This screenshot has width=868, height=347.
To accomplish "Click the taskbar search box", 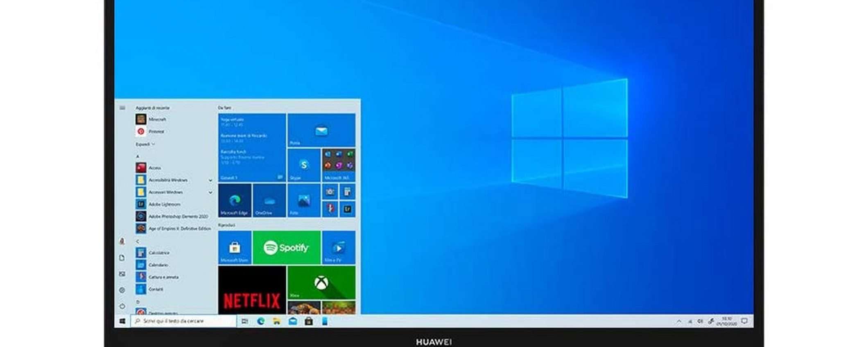I will point(183,321).
